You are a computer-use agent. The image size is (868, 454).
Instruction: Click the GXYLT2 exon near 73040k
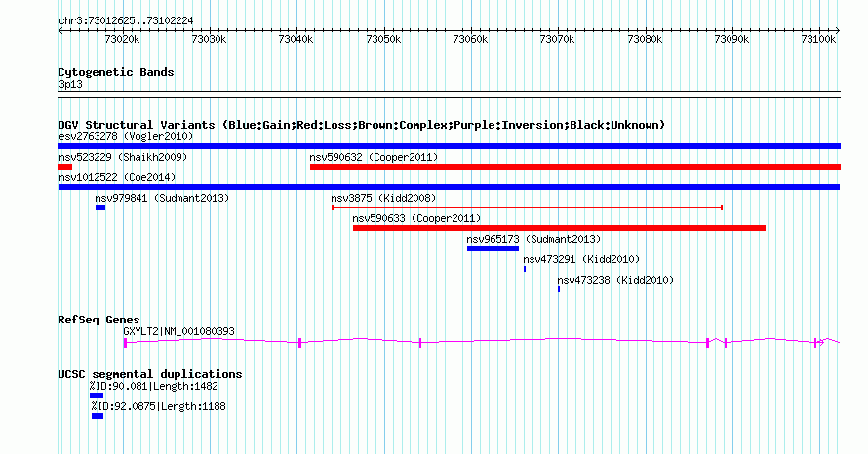click(300, 343)
